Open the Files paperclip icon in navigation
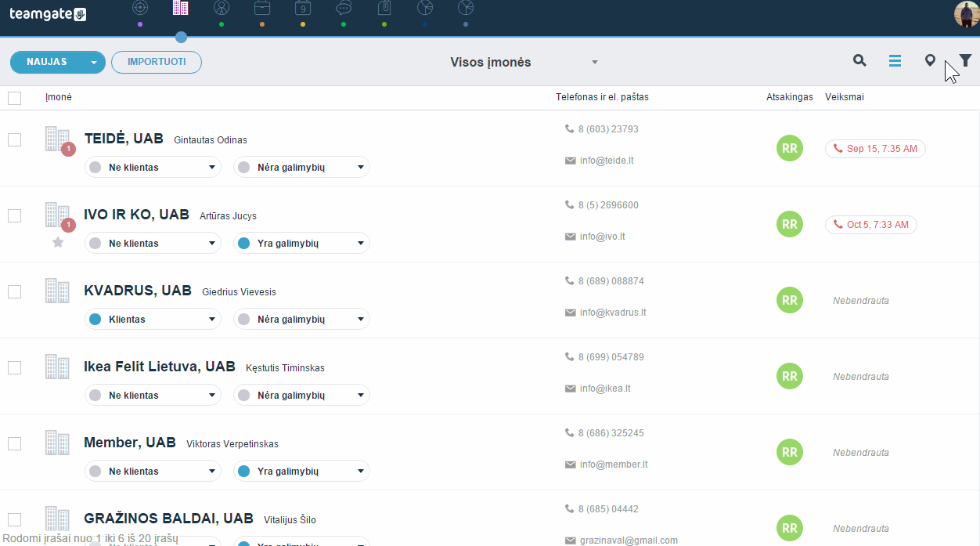The width and height of the screenshot is (980, 546). 384,9
